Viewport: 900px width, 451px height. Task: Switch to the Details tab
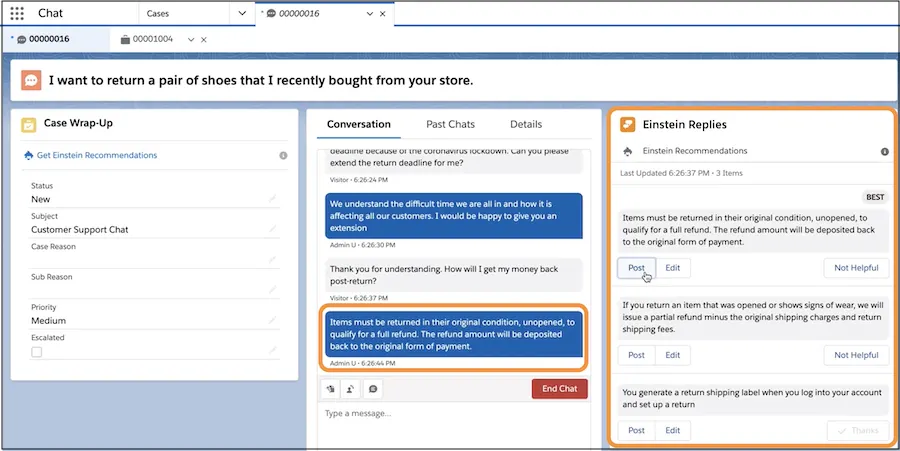tap(526, 124)
